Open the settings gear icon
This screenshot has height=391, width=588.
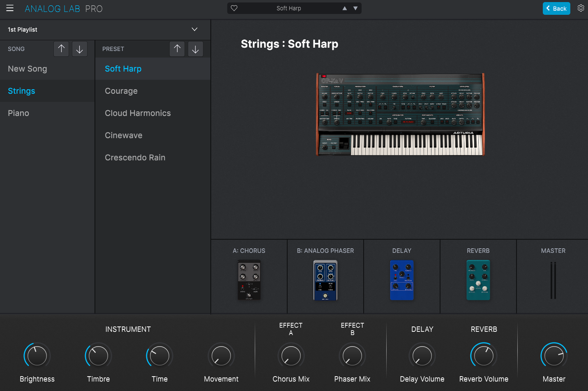point(581,8)
